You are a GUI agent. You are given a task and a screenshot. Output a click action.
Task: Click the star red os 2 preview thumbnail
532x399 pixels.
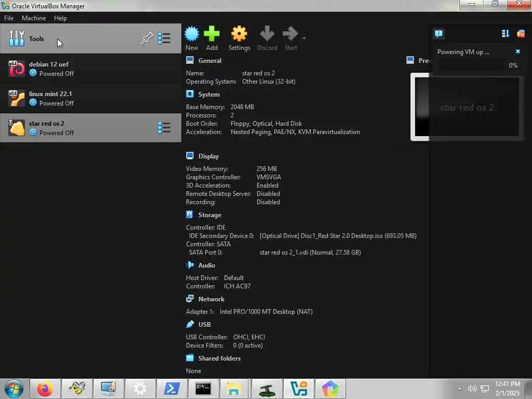[467, 107]
